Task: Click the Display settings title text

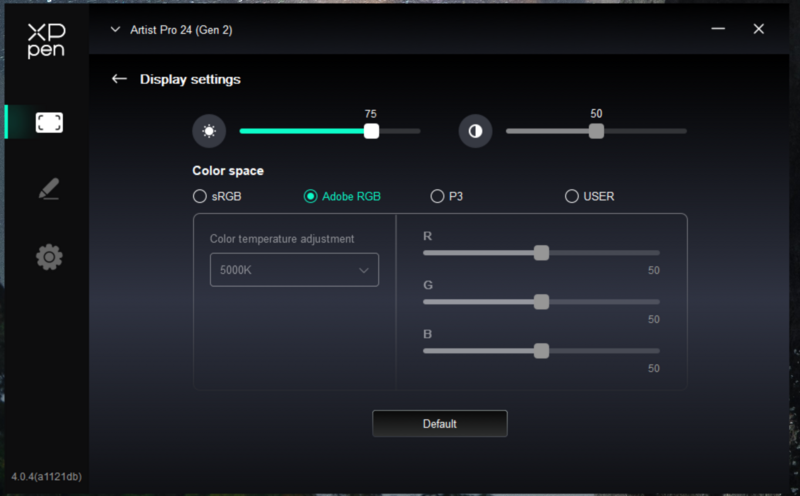Action: pyautogui.click(x=190, y=79)
